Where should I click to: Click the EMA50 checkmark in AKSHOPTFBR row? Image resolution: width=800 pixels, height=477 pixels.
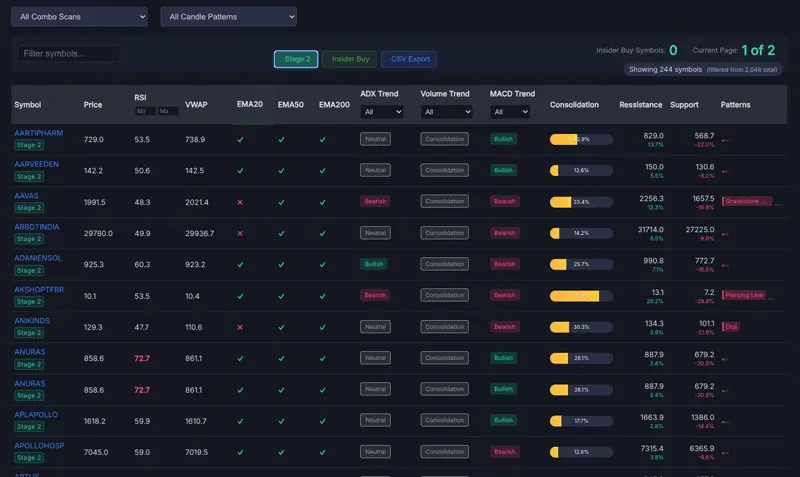281,296
